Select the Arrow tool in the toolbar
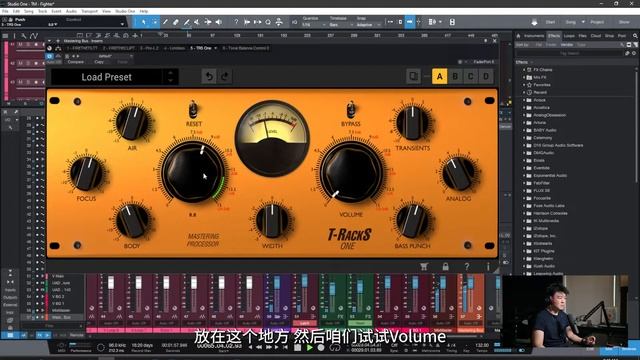The width and height of the screenshot is (640, 360). [143, 22]
